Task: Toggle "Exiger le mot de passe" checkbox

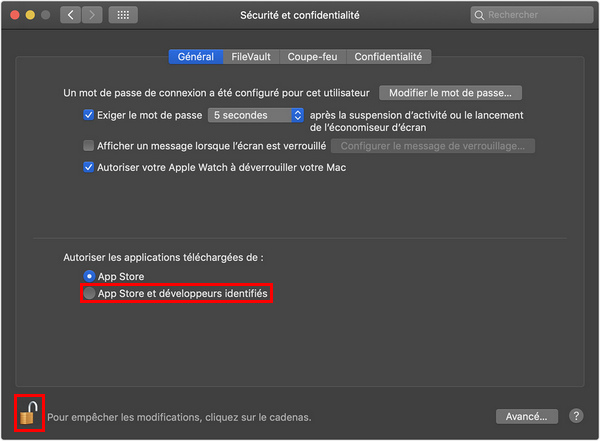Action: (89, 115)
